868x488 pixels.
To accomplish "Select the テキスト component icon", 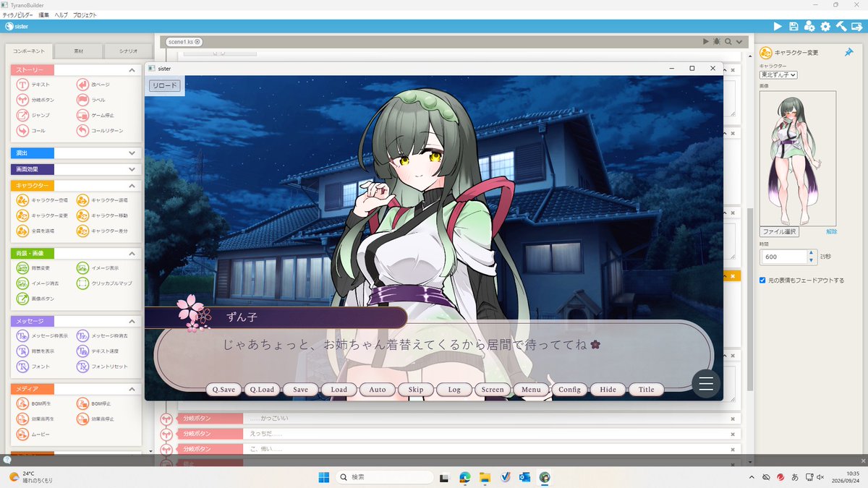I will coord(22,85).
